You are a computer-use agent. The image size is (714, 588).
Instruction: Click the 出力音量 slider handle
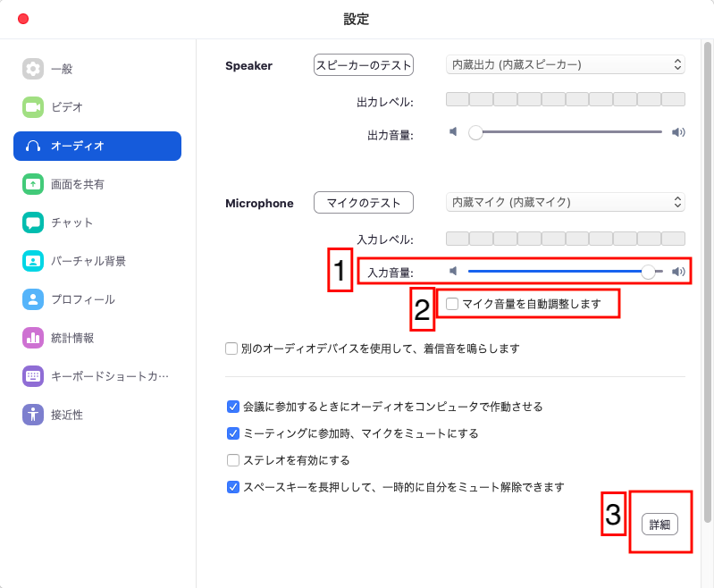475,132
